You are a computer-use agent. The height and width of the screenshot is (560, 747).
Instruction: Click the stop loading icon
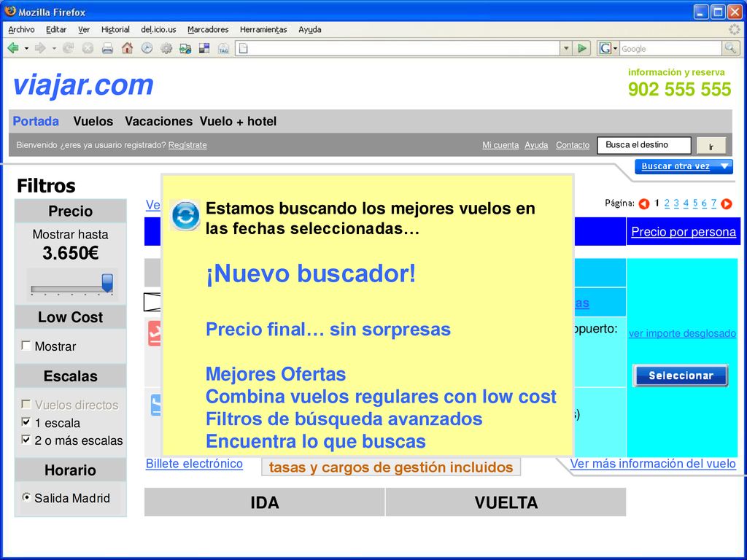[88, 48]
